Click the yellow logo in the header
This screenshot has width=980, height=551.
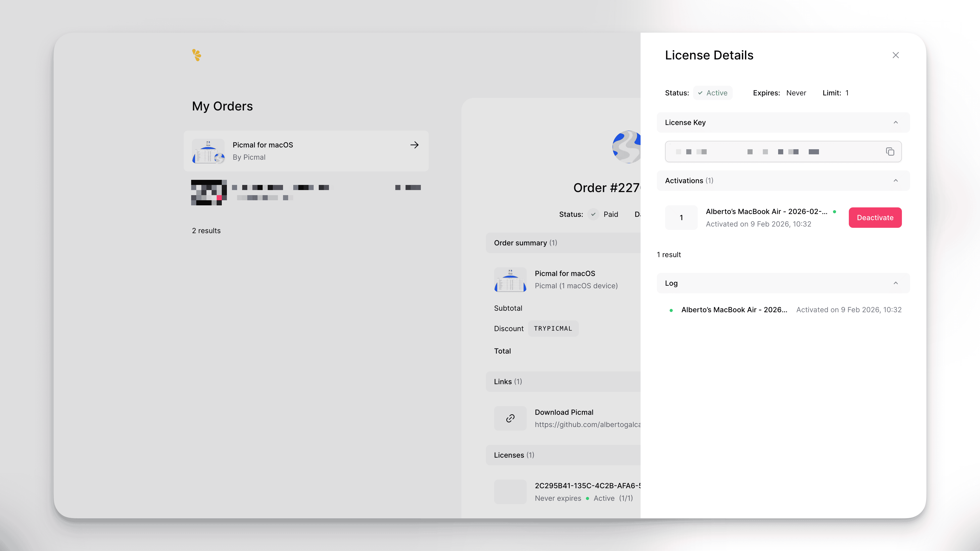click(x=196, y=55)
